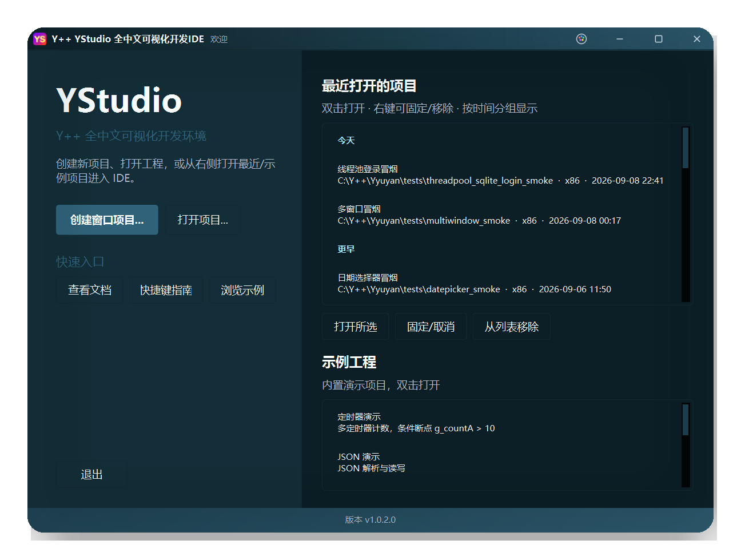Click the 欢迎 title bar label

pos(219,39)
